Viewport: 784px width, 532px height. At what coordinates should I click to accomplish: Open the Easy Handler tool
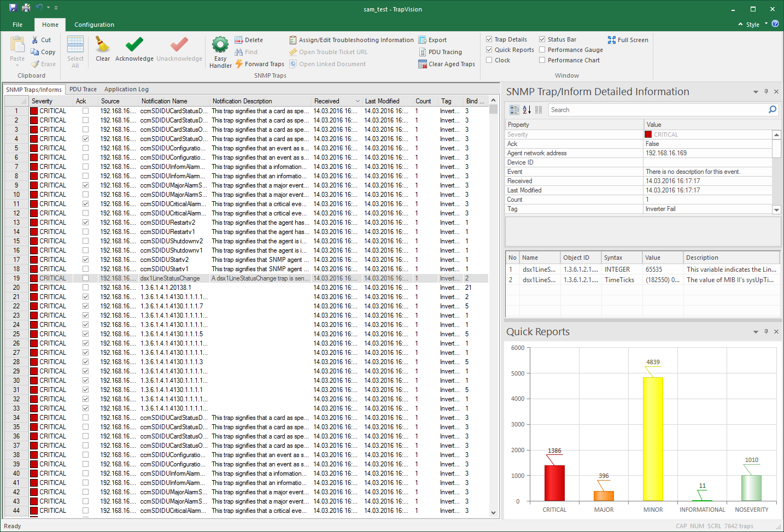[x=220, y=45]
